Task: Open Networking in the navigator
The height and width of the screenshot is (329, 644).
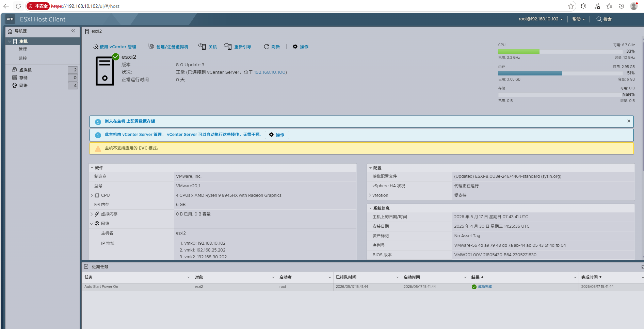Action: click(x=23, y=85)
